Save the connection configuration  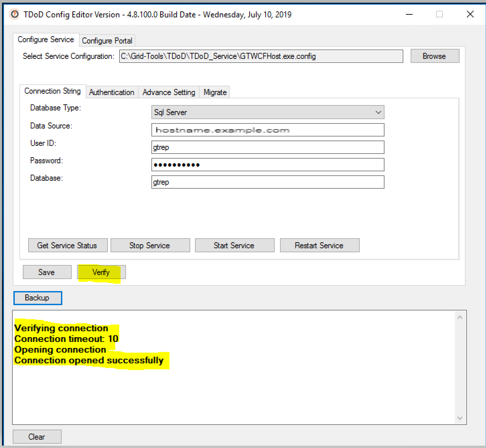(47, 272)
